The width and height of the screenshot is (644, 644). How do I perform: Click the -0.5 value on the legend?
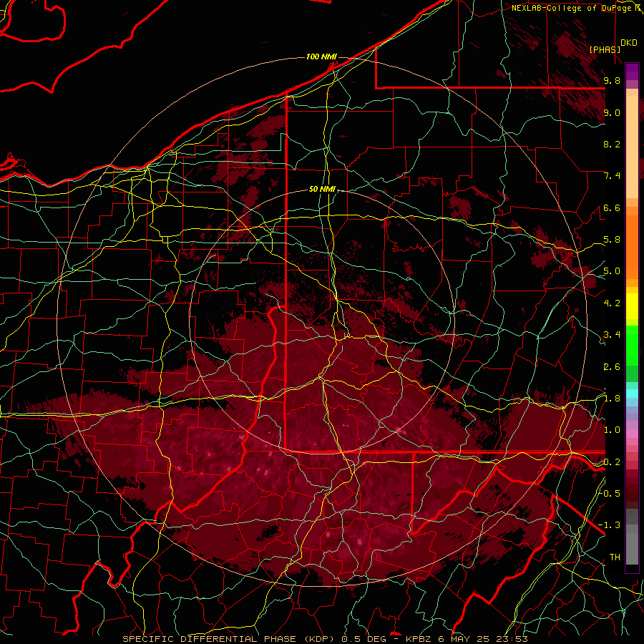point(610,494)
